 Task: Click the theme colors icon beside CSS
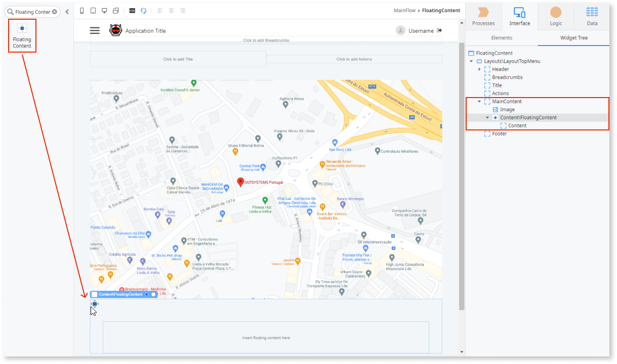pos(144,10)
